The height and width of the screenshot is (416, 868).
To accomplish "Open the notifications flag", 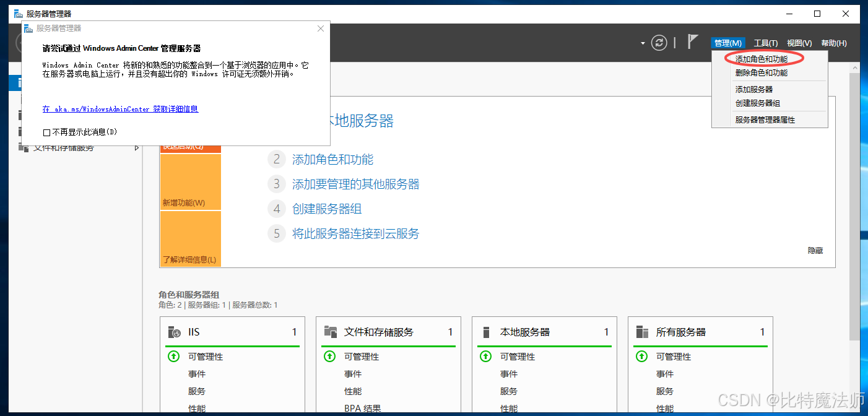I will click(693, 42).
